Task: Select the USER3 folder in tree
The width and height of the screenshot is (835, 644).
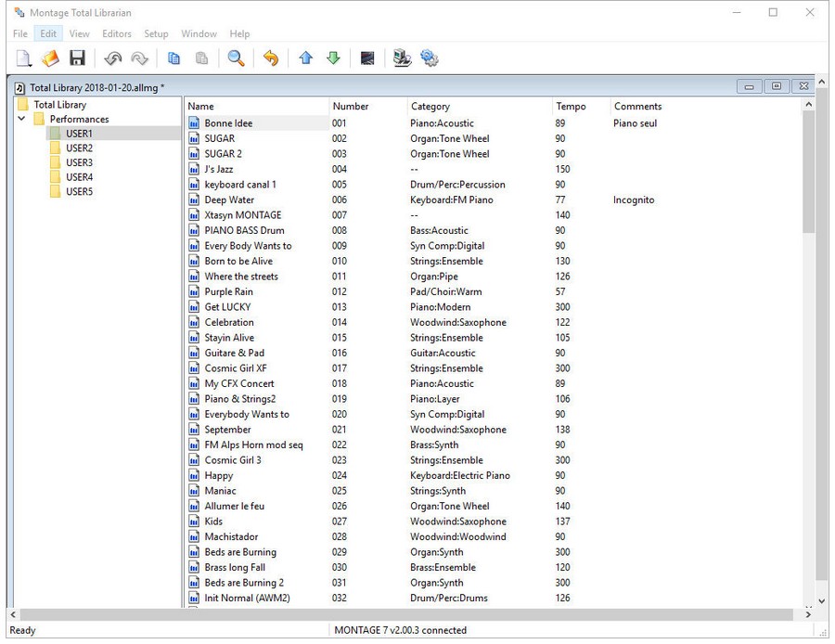Action: (79, 162)
